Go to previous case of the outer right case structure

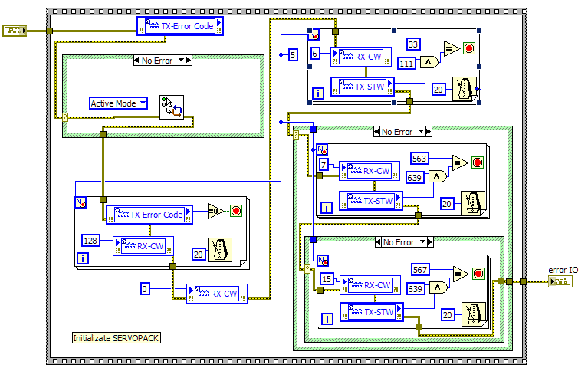click(377, 132)
